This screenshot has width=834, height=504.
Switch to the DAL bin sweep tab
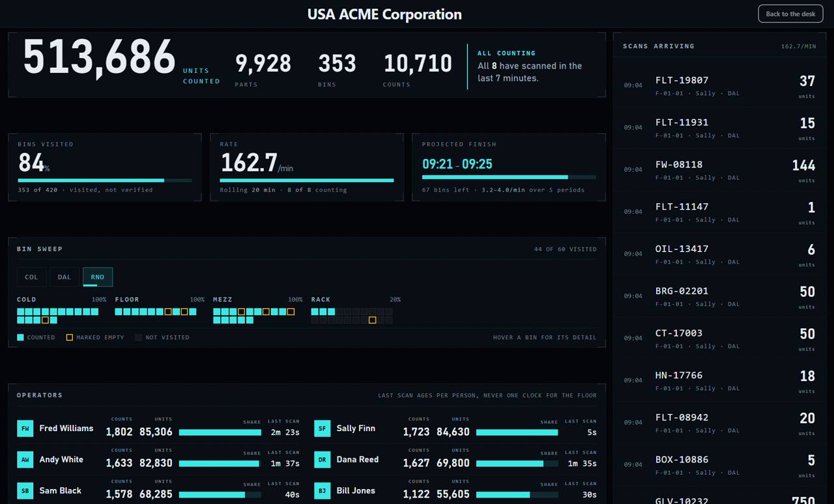65,277
